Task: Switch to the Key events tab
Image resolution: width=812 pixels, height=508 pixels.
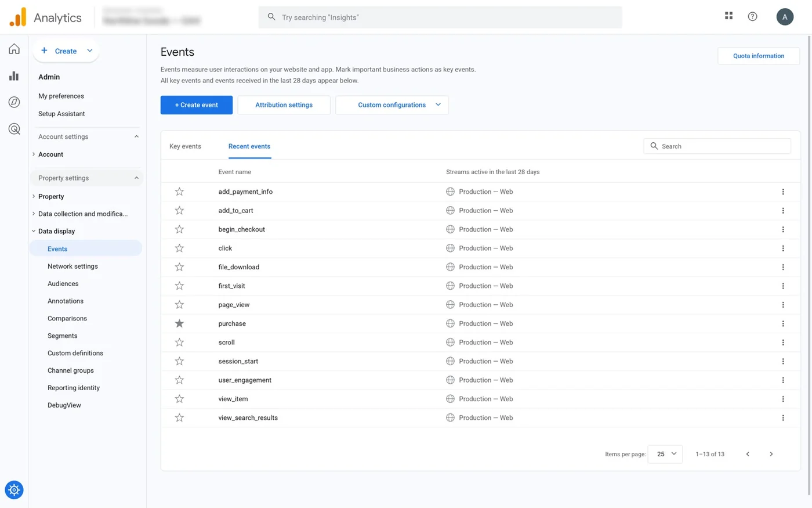Action: (185, 146)
